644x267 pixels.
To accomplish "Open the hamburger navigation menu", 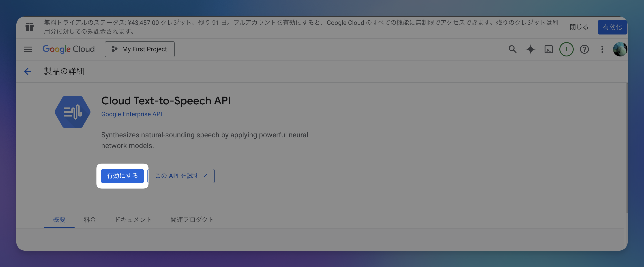I will click(28, 49).
